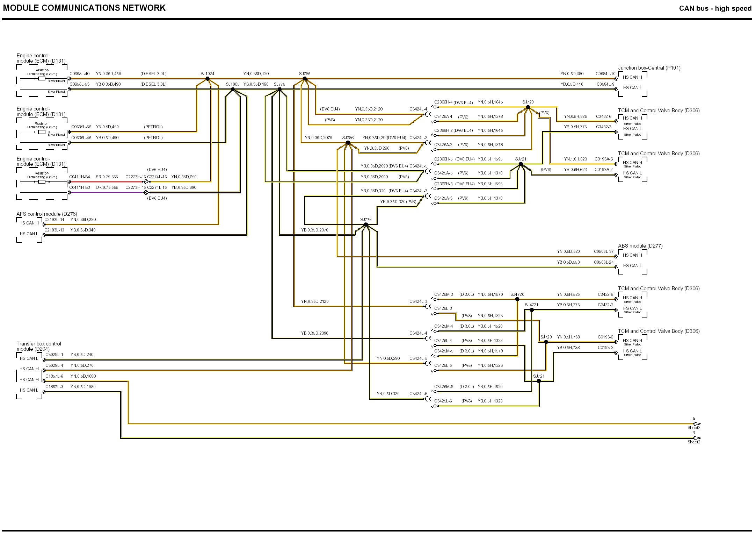
Task: Click the SJ1005 splice junction dot
Action: pyautogui.click(x=233, y=89)
